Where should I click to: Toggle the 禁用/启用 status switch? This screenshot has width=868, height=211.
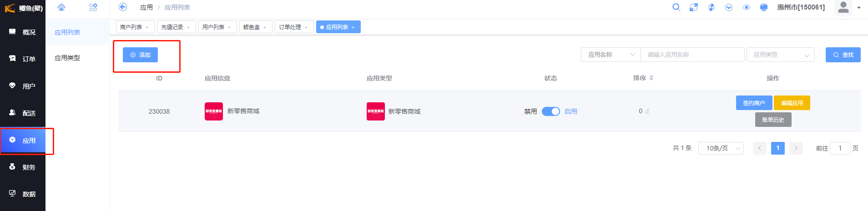(550, 111)
